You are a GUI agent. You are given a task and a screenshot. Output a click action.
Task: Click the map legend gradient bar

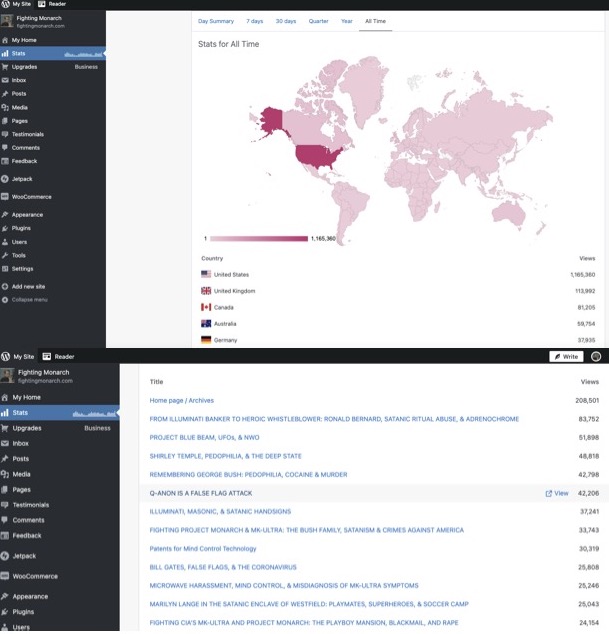[259, 239]
